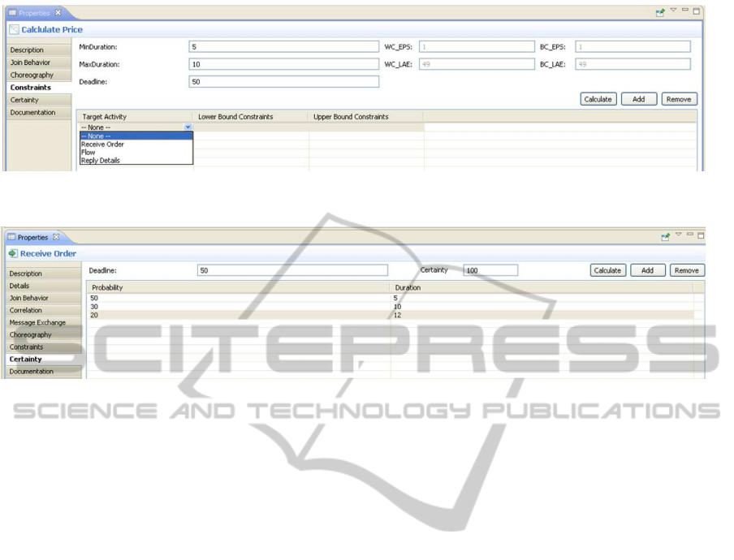Switch to the Certainty tab in Calculate Price panel

[24, 100]
